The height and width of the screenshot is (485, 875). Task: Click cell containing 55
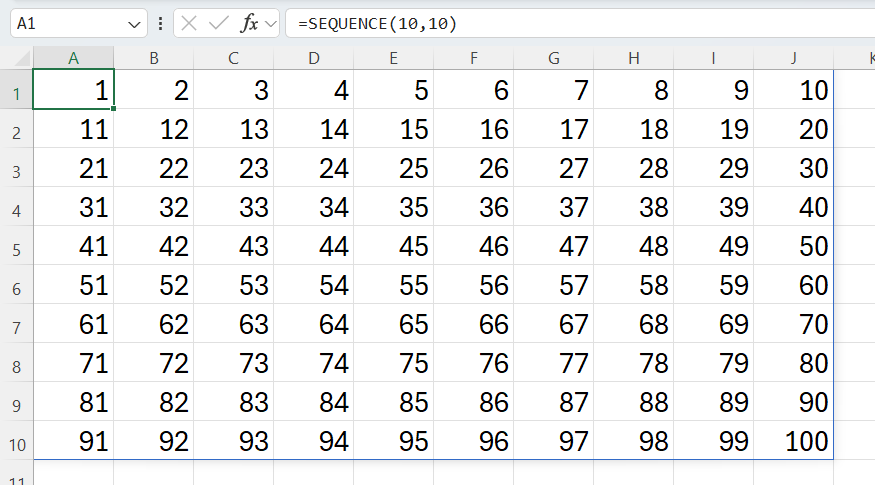point(393,285)
